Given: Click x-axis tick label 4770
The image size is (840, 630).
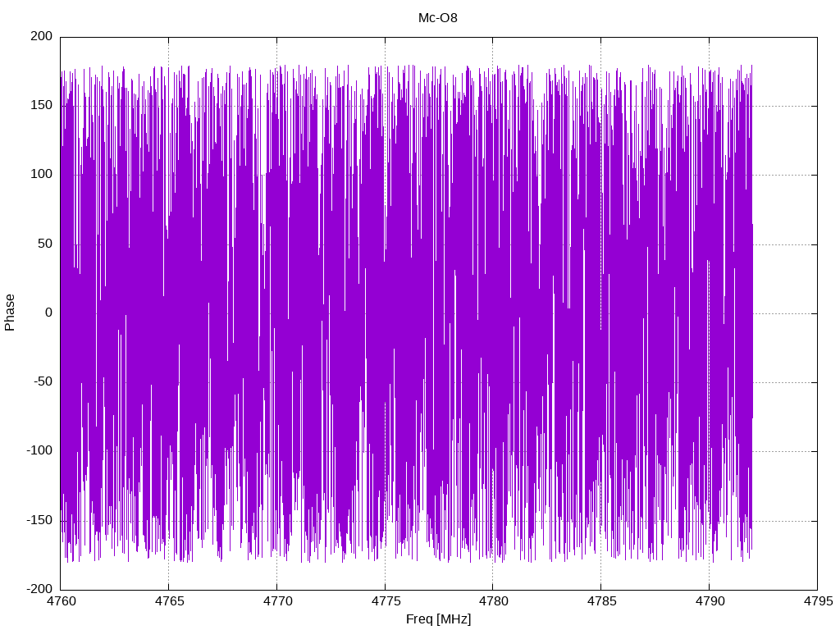Looking at the screenshot, I should pyautogui.click(x=277, y=601).
